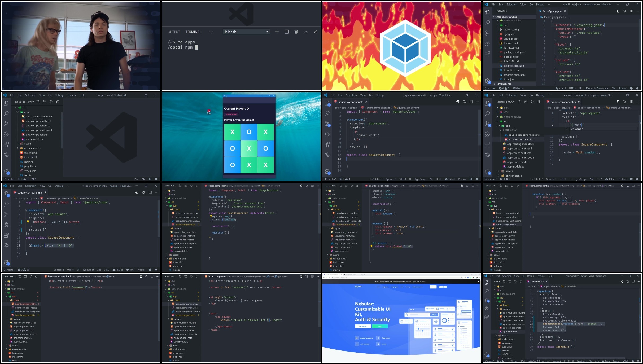The width and height of the screenshot is (643, 364).
Task: Click the Manage gear in the tsconfig.app.json window
Action: pos(487,81)
